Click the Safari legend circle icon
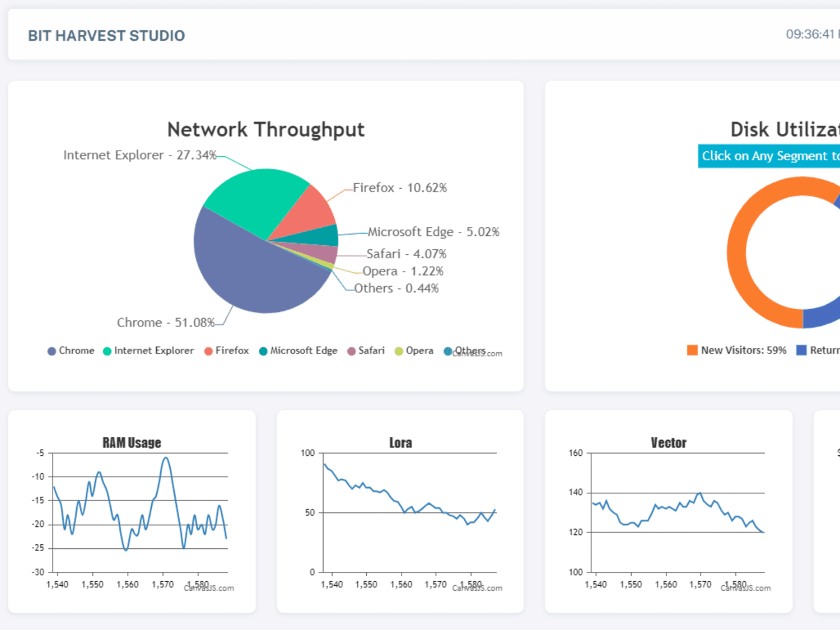 click(351, 351)
